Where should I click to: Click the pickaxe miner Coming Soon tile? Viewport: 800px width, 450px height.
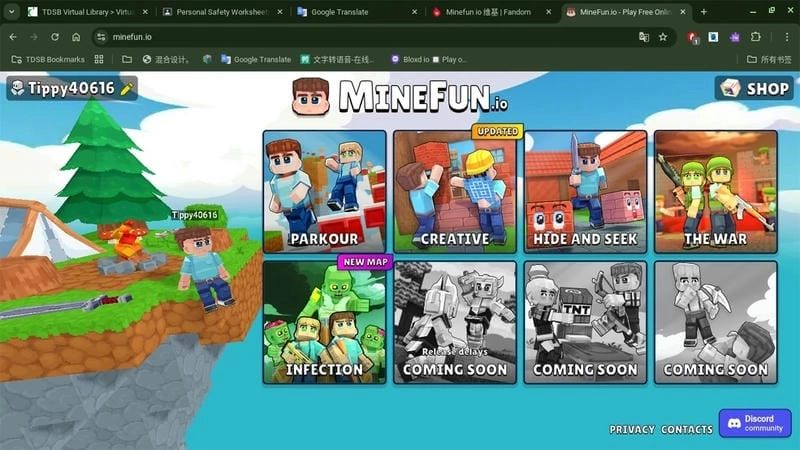(716, 322)
